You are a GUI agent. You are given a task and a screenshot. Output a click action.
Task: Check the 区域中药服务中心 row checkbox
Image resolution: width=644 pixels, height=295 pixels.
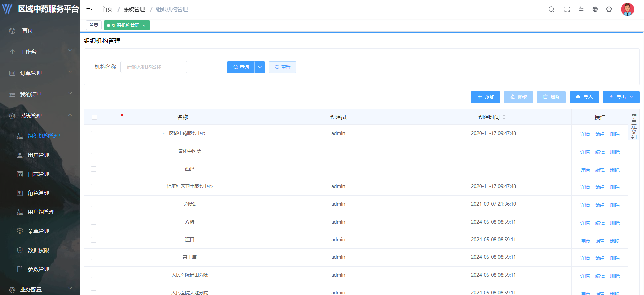tap(94, 134)
